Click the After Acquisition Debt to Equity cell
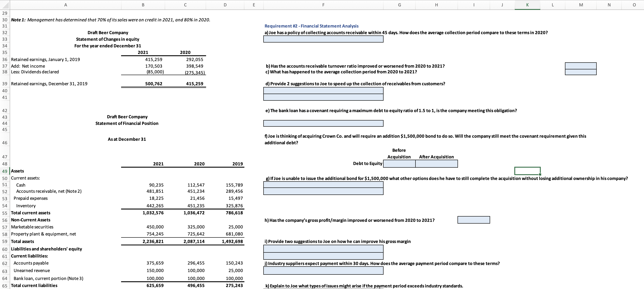 (436, 164)
